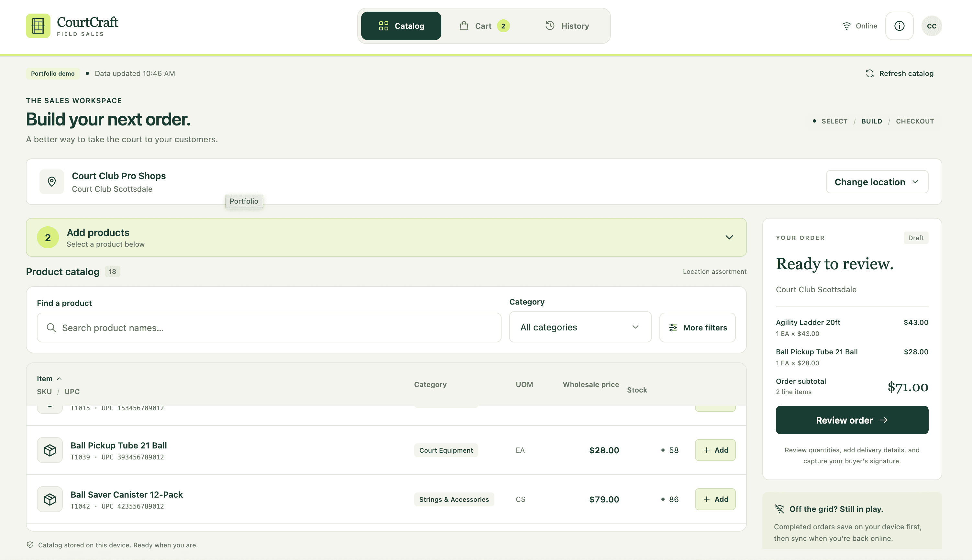Click the step 2 circle badge
The image size is (972, 560).
coord(48,237)
